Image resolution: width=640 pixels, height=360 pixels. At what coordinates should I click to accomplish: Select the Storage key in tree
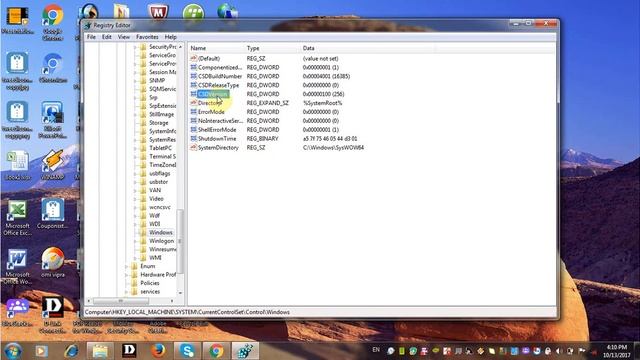pos(158,123)
